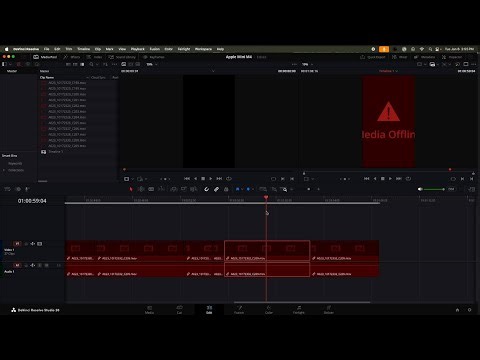Toggle loop in the source viewer
Image resolution: width=480 pixels, height=360 pixels.
click(x=229, y=179)
